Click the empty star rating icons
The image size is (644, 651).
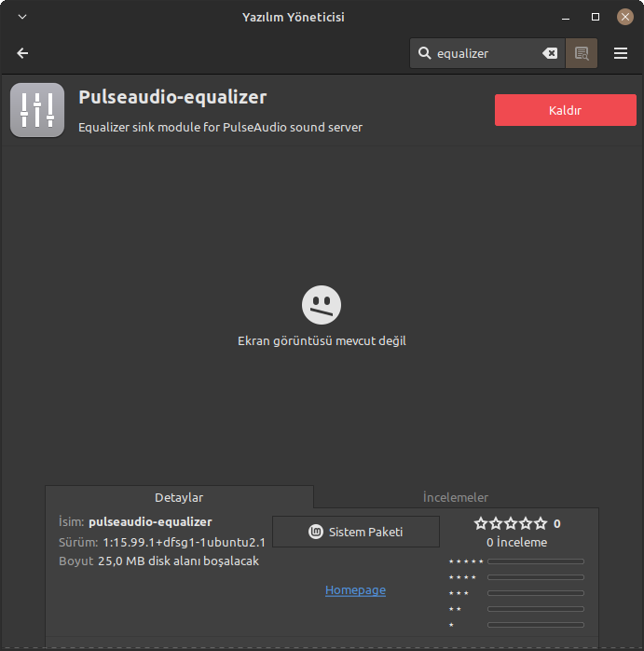(511, 523)
